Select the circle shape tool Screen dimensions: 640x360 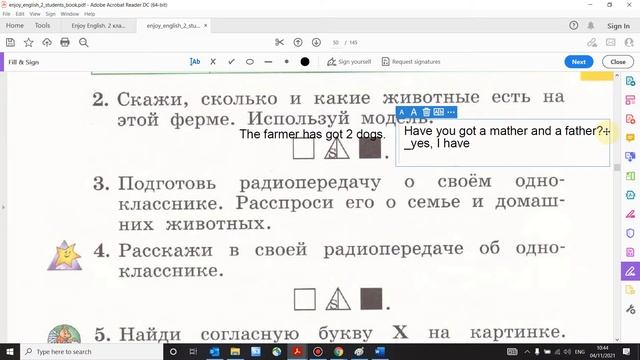tap(250, 62)
